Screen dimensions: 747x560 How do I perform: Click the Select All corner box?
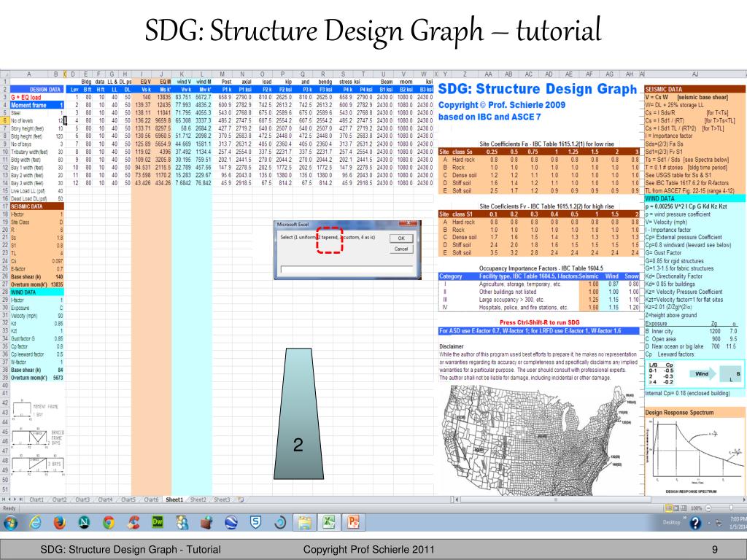(5, 74)
